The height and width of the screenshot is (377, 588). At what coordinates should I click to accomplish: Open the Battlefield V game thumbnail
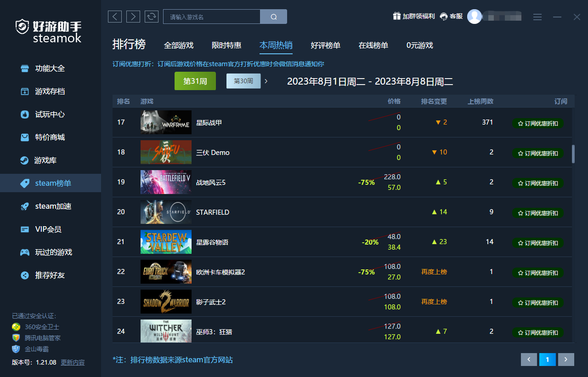pos(166,182)
